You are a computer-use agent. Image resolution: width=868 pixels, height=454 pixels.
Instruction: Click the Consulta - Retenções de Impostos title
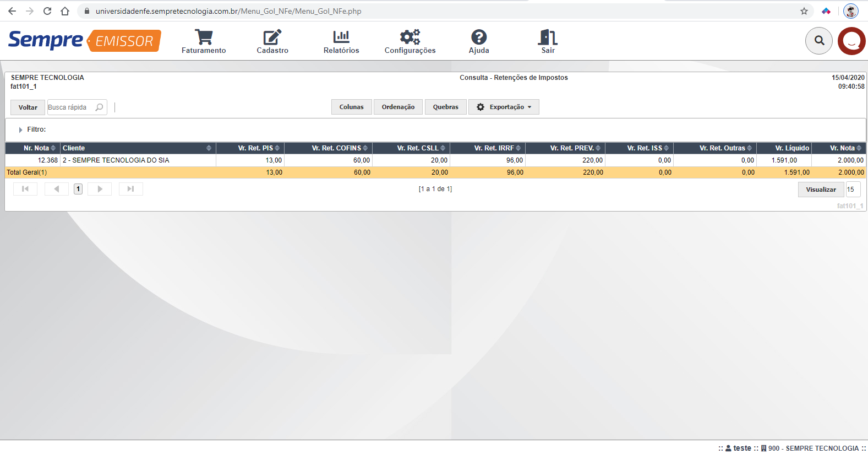pos(514,78)
